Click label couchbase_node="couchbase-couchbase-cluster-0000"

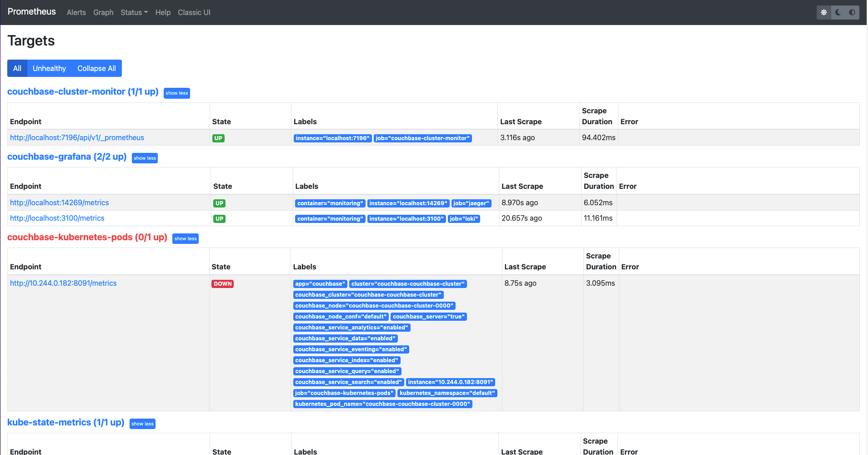374,306
